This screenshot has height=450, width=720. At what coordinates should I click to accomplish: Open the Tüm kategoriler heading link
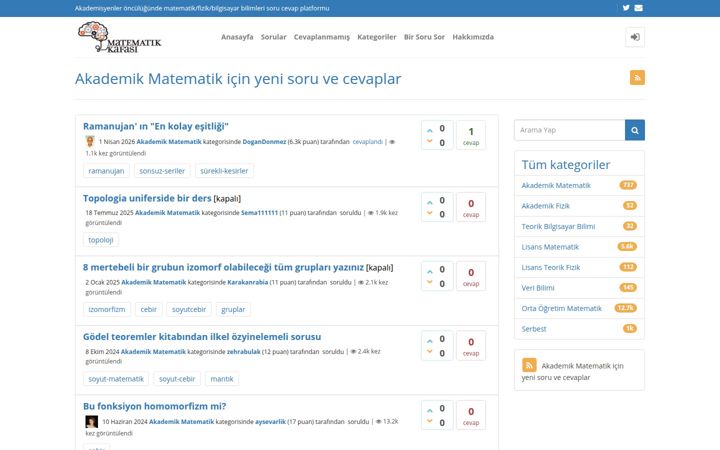click(566, 165)
